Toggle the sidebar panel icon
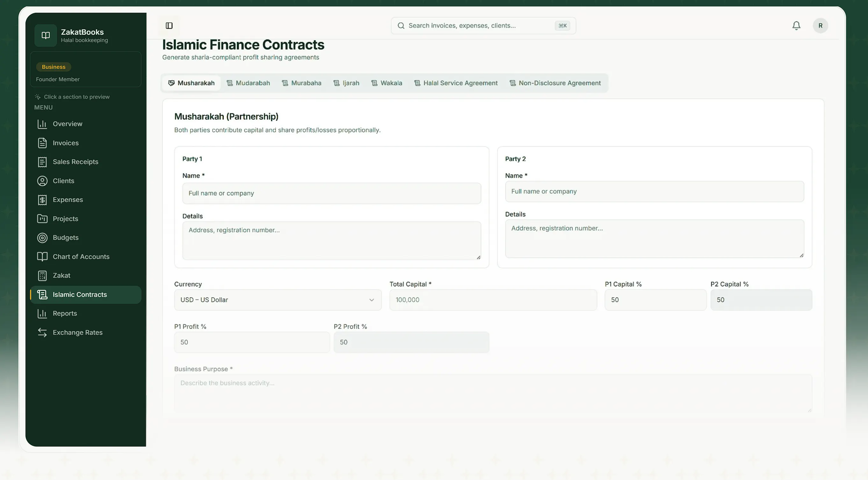Image resolution: width=868 pixels, height=480 pixels. 169,25
